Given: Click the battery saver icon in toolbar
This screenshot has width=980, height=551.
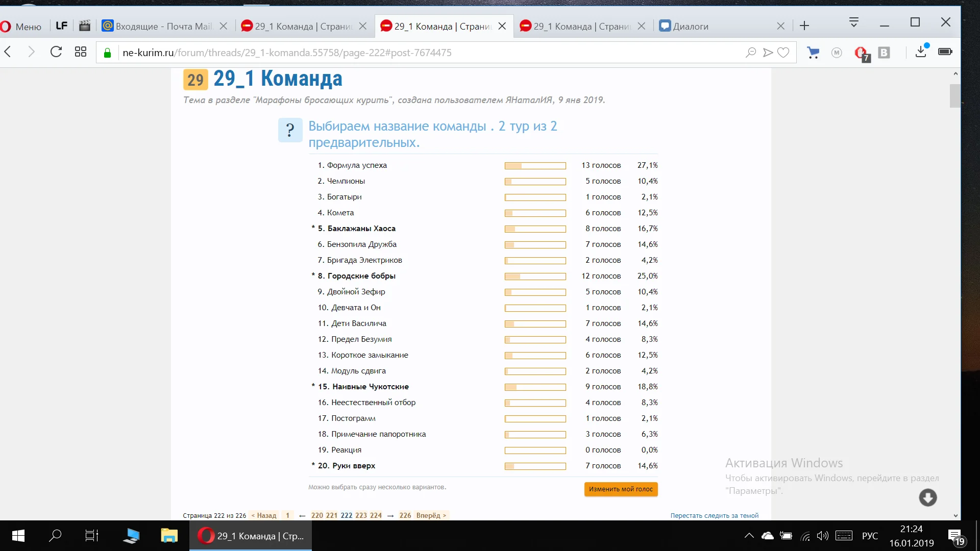Looking at the screenshot, I should pos(945,52).
